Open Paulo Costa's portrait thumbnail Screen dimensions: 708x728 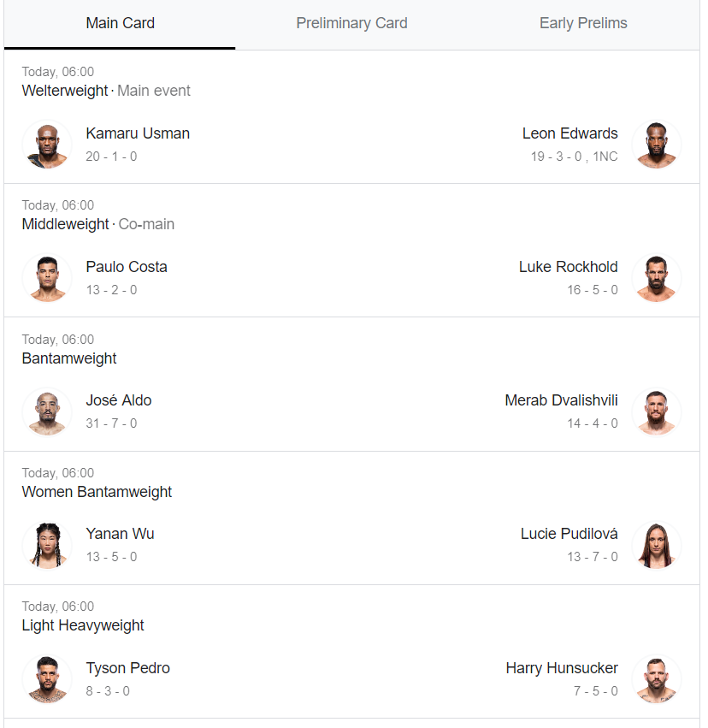click(47, 278)
